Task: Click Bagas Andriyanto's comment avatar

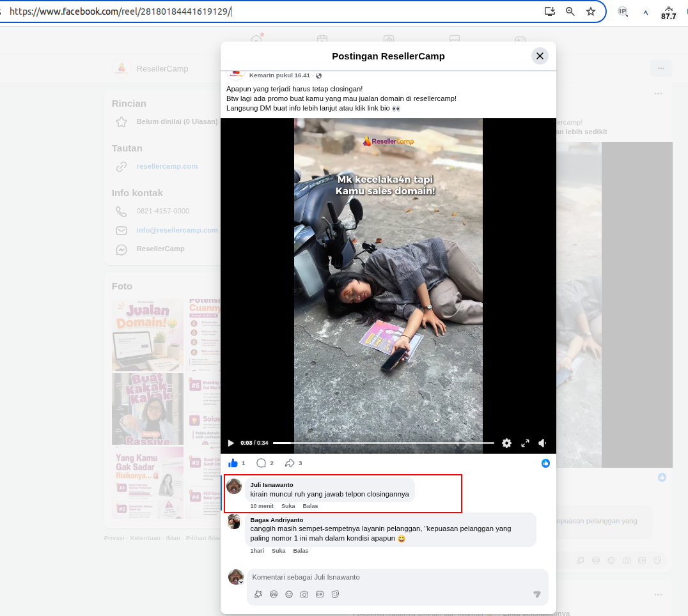Action: pyautogui.click(x=234, y=521)
